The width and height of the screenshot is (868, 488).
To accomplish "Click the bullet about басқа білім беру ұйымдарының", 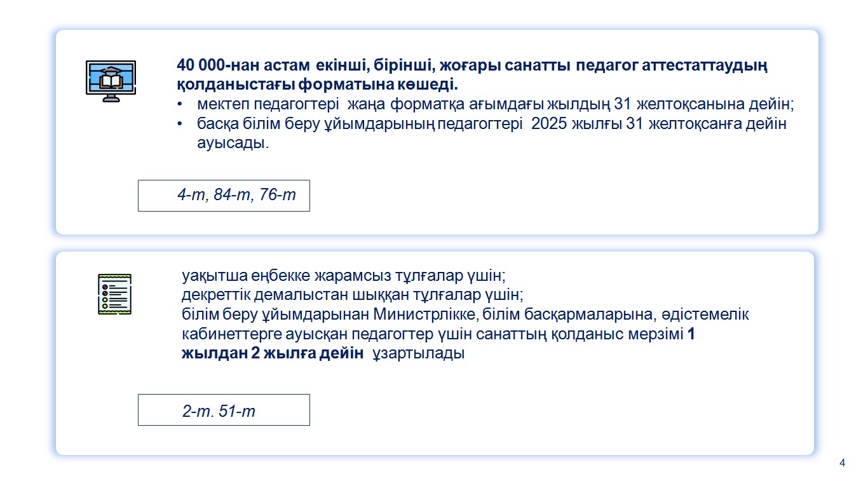I will click(x=492, y=133).
